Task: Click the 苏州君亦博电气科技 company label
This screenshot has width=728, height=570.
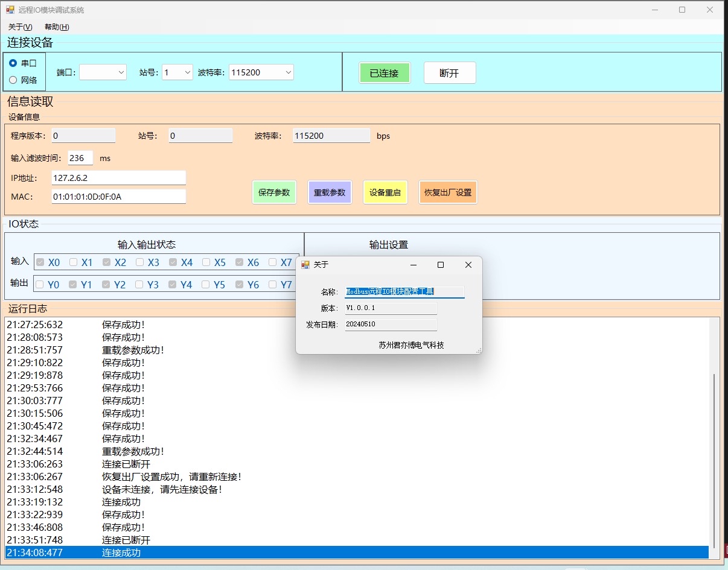Action: point(411,346)
